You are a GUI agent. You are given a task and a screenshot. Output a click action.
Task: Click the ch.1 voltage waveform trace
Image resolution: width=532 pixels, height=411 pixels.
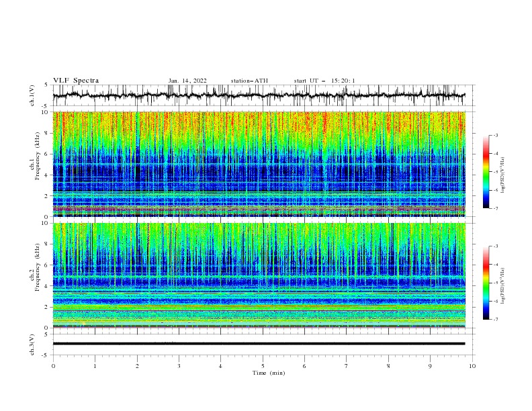pos(259,95)
